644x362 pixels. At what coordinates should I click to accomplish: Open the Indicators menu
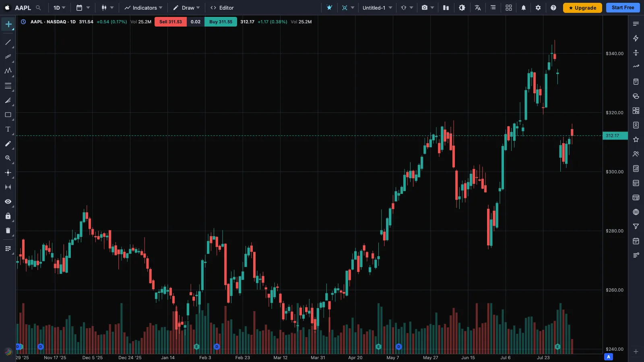[143, 8]
